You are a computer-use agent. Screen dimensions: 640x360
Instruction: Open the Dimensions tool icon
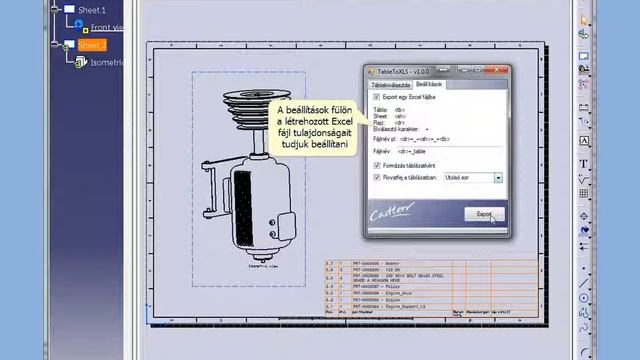click(584, 107)
